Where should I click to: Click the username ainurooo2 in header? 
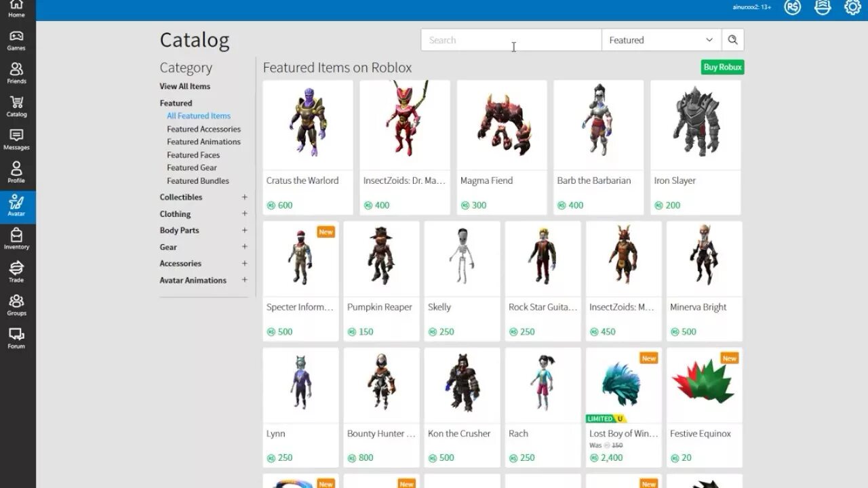click(x=751, y=7)
